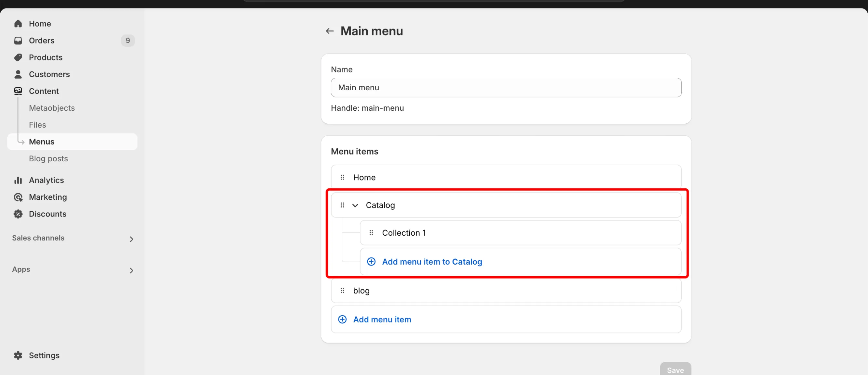Click the Analytics bar chart icon

pyautogui.click(x=18, y=180)
